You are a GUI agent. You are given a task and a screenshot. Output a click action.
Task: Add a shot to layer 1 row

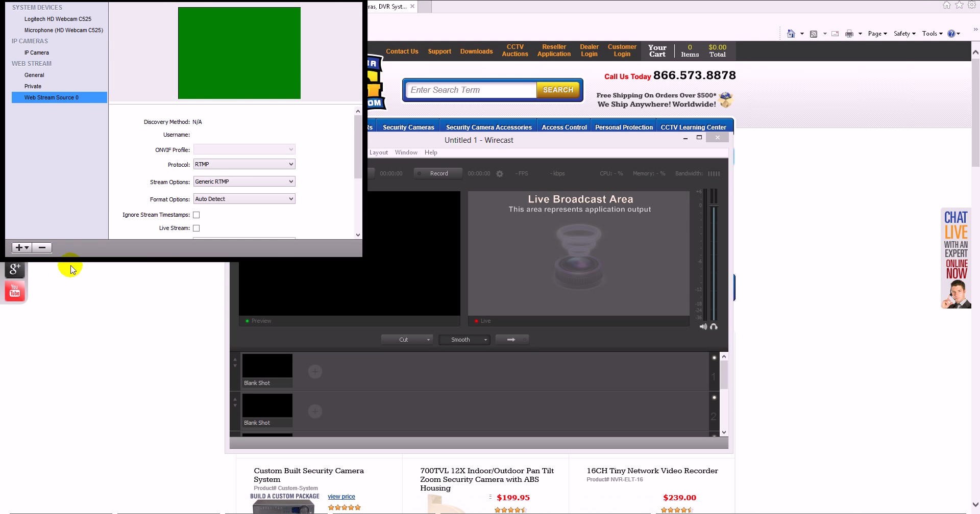pos(315,372)
